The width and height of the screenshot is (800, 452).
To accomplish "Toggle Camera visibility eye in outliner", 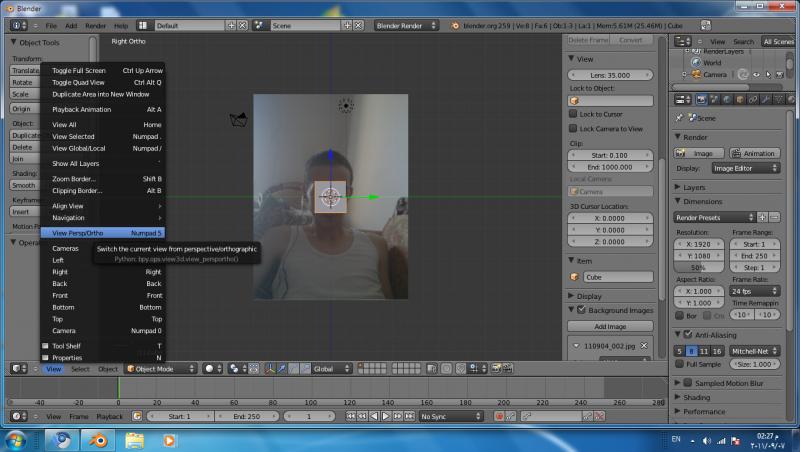I will coord(756,74).
